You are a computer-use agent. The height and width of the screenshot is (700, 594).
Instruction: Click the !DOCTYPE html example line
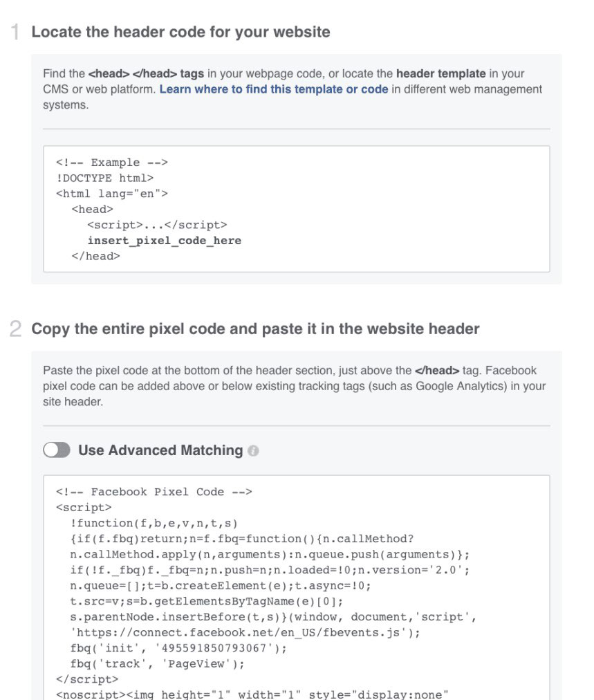coord(104,178)
